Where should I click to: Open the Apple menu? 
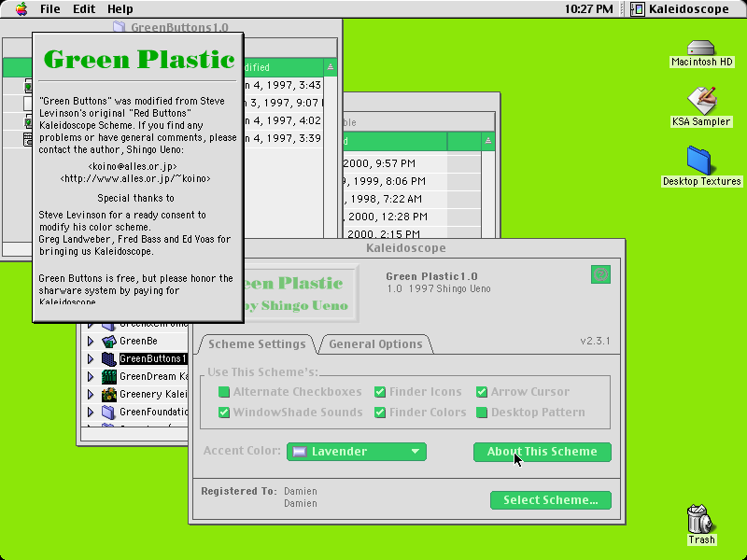(x=21, y=9)
